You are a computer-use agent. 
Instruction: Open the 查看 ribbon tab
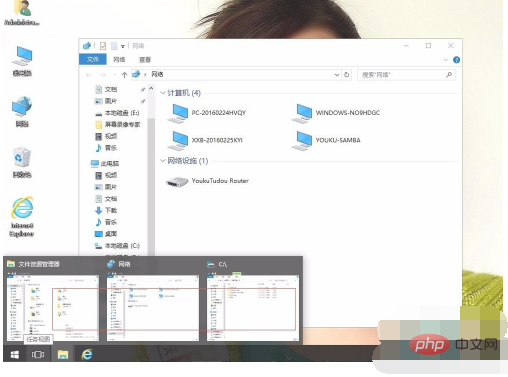[x=145, y=60]
